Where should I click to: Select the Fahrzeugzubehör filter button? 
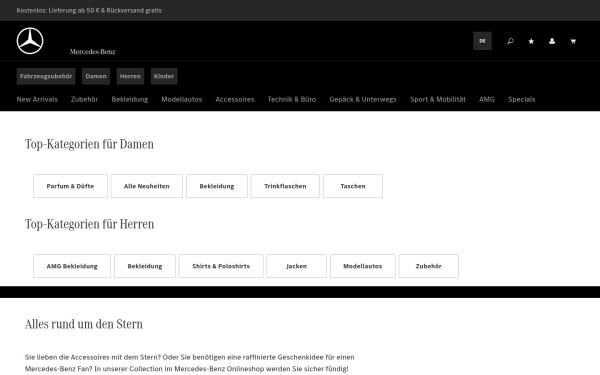46,76
